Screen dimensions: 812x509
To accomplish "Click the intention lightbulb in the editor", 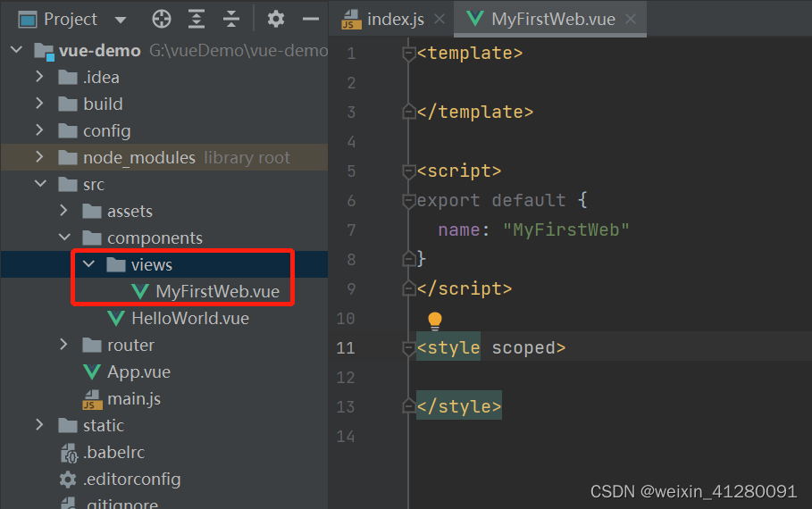I will (435, 321).
